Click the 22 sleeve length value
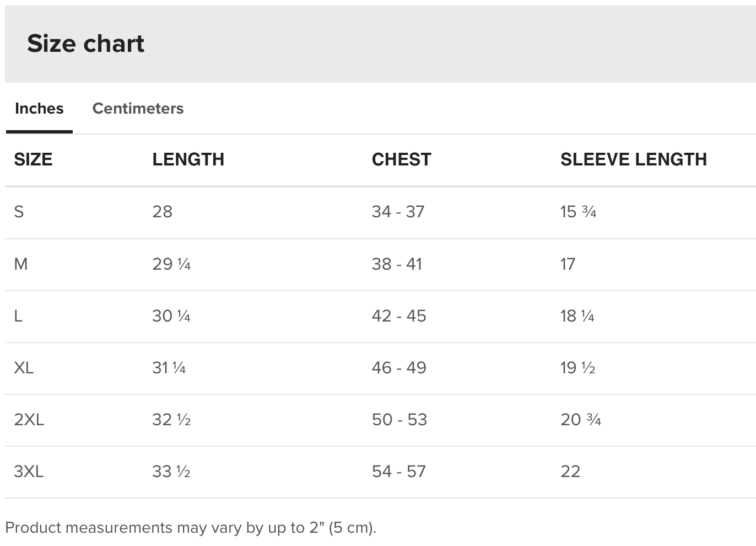Screen dimensions: 756x546 tap(570, 472)
